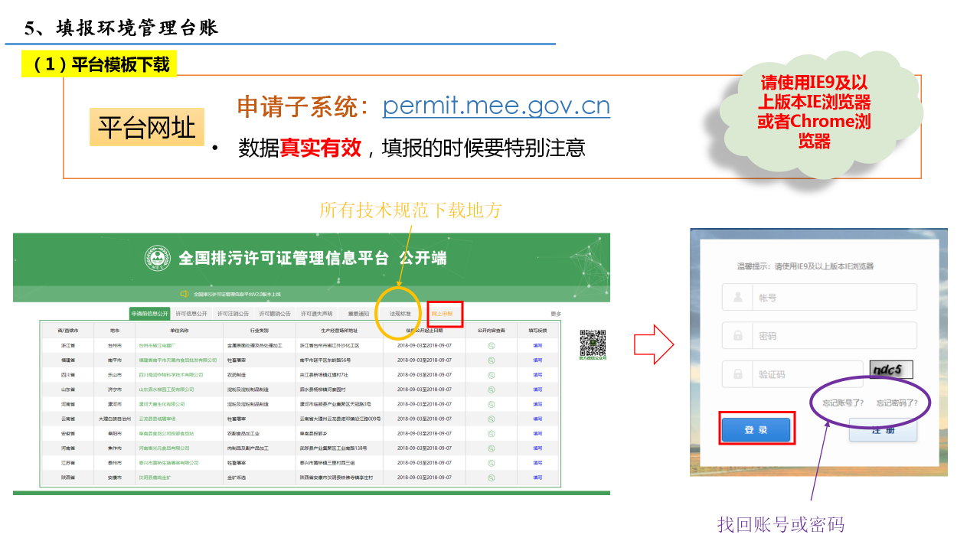This screenshot has height=551, width=980.
Task: Click the 更多 link right of the tabs
Action: (556, 314)
